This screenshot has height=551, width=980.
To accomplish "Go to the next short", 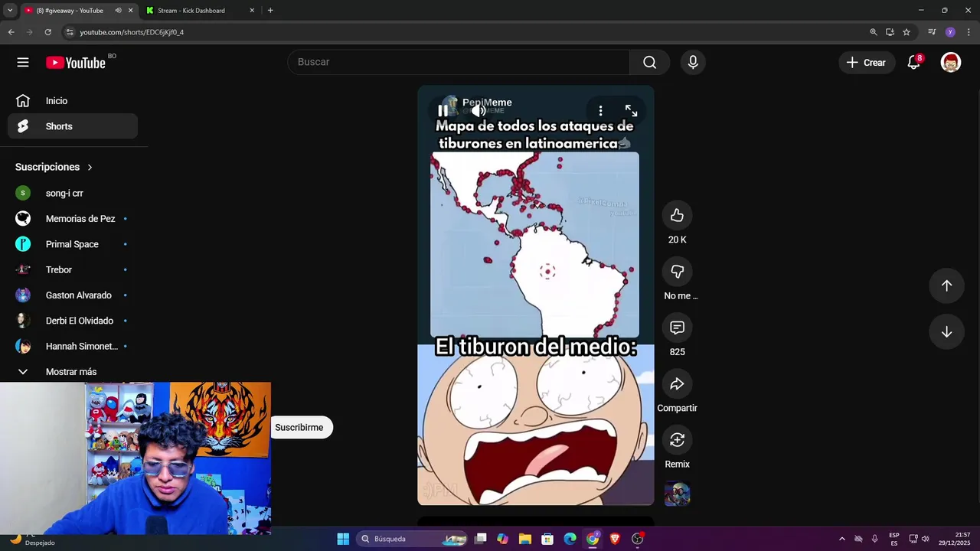I will click(x=946, y=332).
